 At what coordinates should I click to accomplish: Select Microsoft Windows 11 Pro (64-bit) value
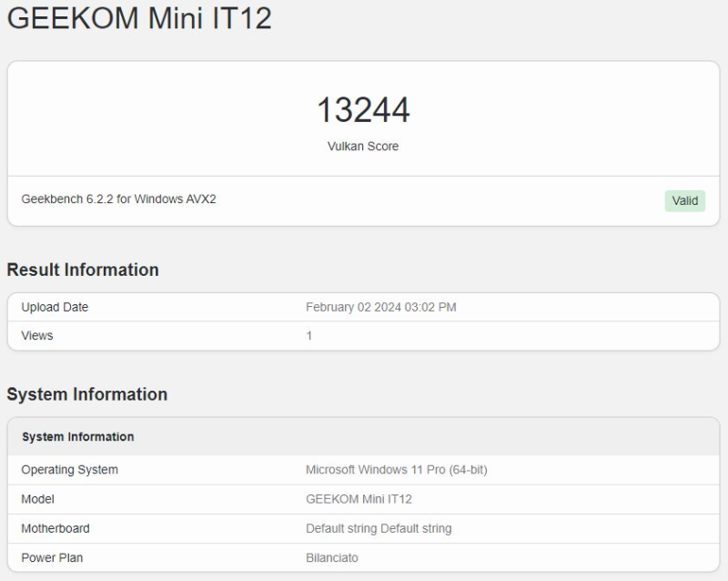(x=402, y=470)
